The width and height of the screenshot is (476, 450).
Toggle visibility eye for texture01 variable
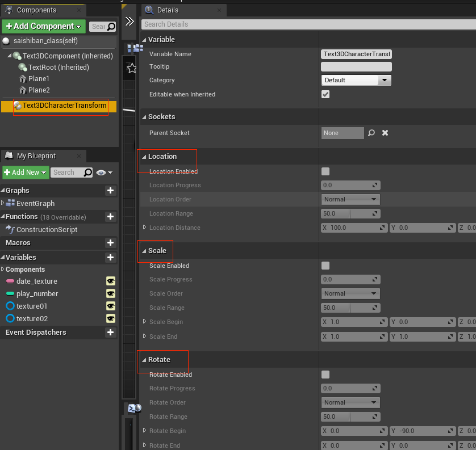111,306
